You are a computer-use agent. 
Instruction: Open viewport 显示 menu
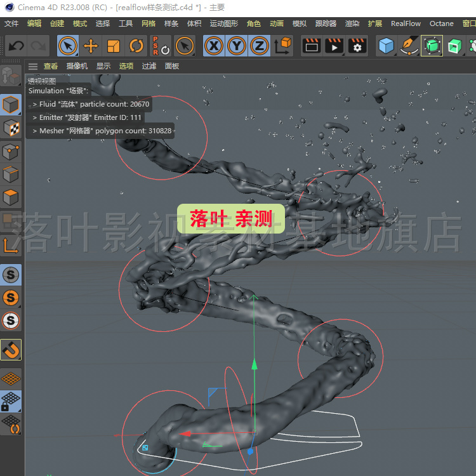click(103, 66)
